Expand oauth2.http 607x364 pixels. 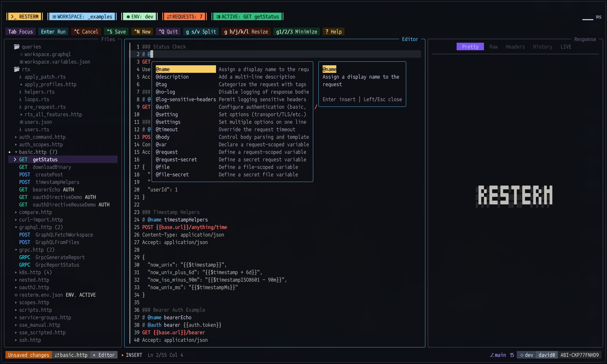pyautogui.click(x=16, y=287)
